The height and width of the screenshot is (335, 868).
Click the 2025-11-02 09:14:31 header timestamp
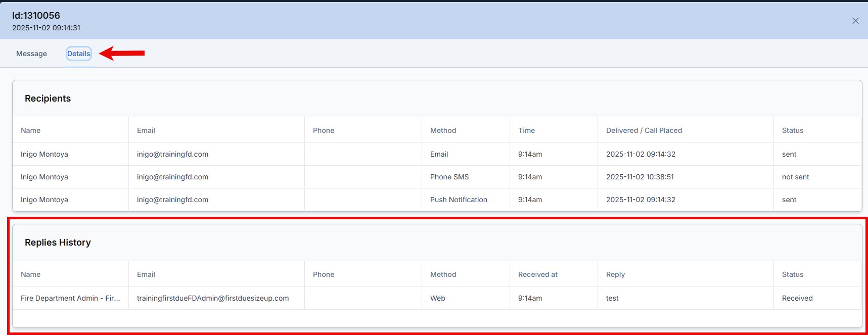46,28
